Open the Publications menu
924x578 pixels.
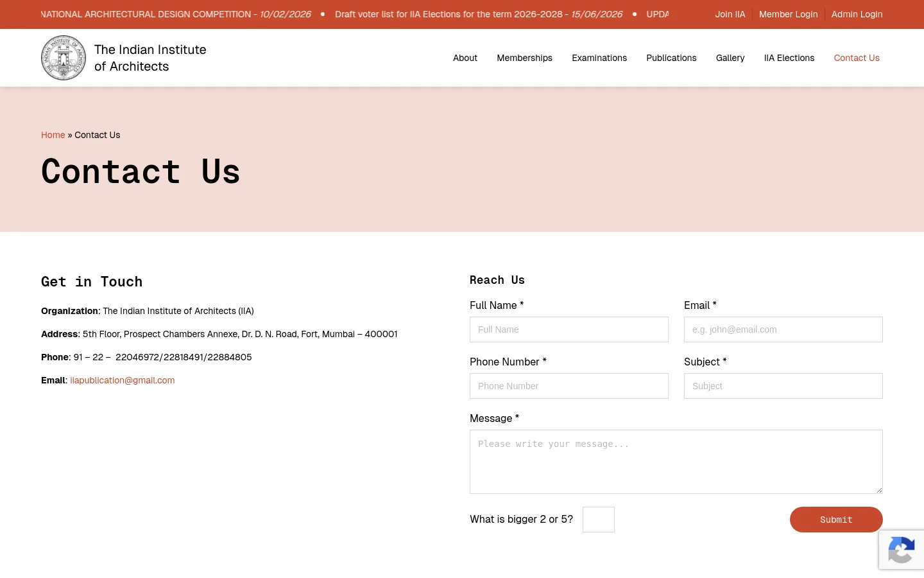[671, 58]
